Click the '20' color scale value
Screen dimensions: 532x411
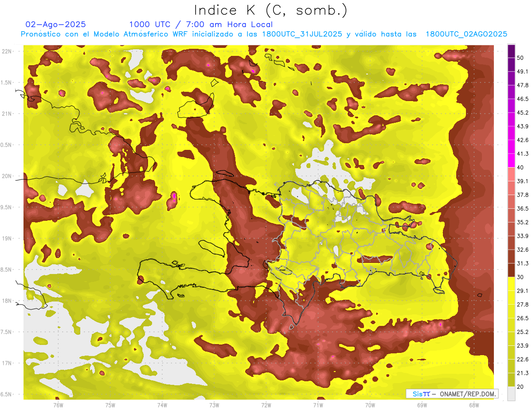pyautogui.click(x=520, y=387)
